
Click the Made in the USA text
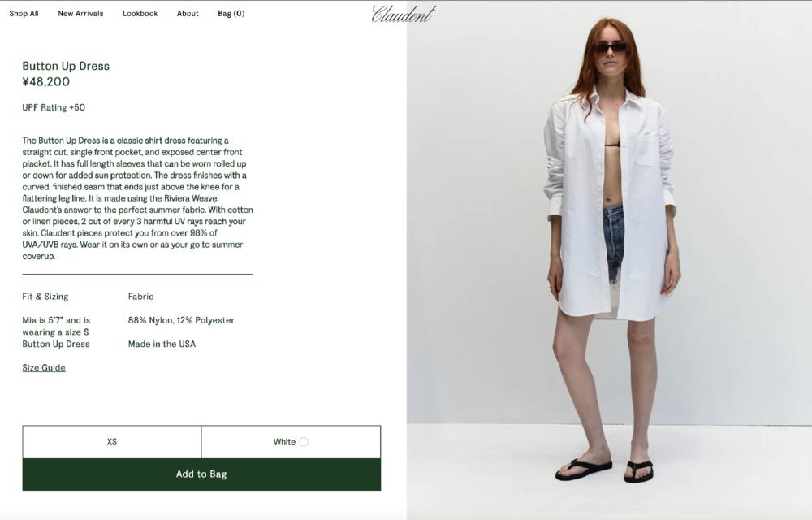(x=162, y=344)
